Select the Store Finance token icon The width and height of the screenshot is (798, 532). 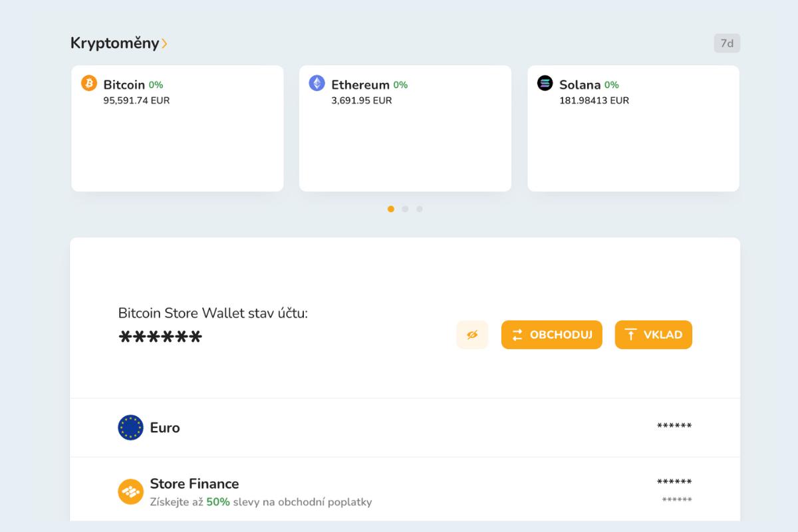coord(130,492)
